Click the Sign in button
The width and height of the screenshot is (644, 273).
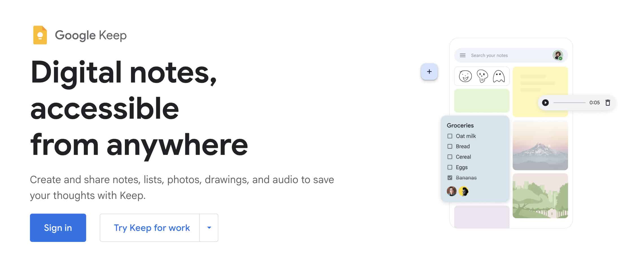58,228
